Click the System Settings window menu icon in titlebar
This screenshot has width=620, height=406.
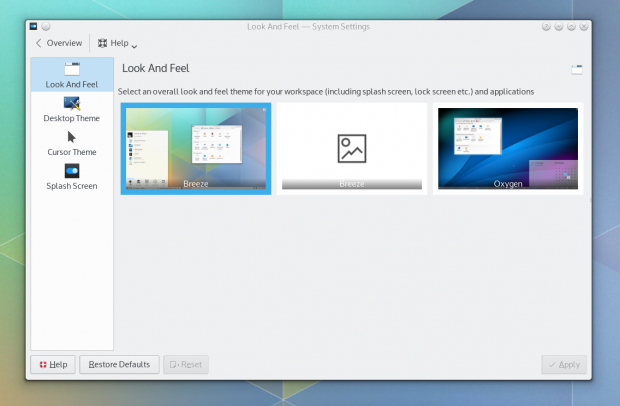click(x=34, y=26)
